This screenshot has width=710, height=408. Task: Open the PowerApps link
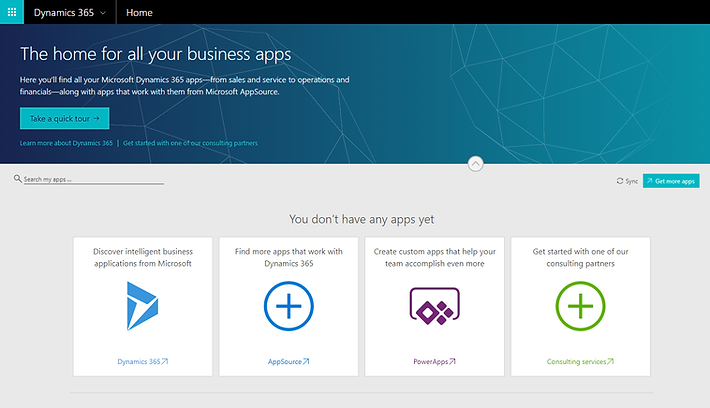pos(435,361)
